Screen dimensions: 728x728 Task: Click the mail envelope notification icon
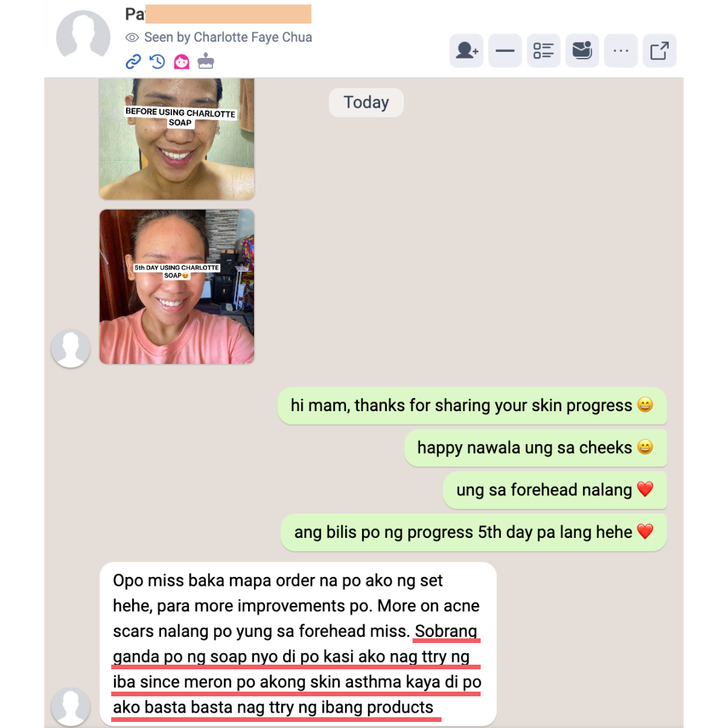[582, 51]
